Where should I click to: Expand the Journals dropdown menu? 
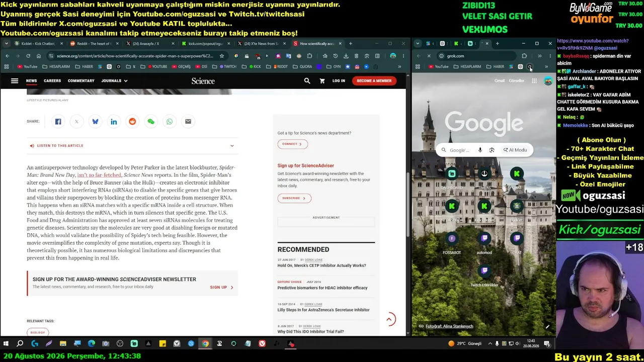click(x=114, y=81)
